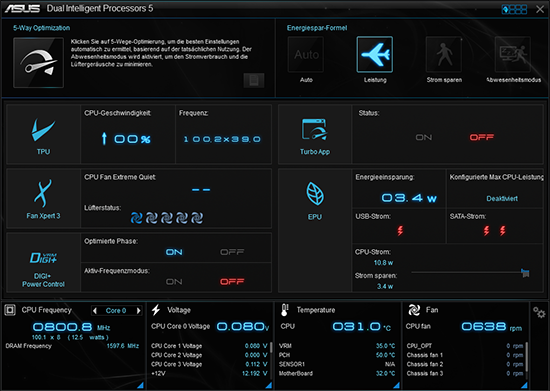This screenshot has width=550, height=391.
Task: Expand the CPU Frequency panel corner triangle
Action: (140, 385)
